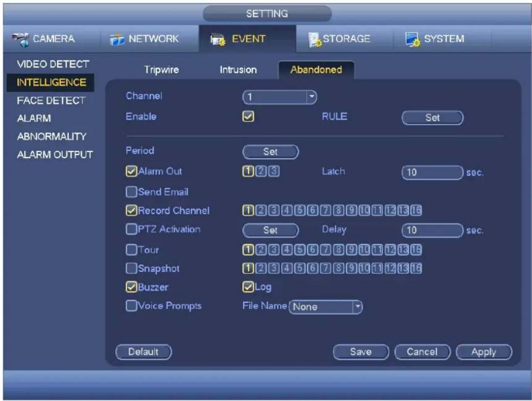Click the Cancel button
This screenshot has width=532, height=401.
tap(422, 352)
